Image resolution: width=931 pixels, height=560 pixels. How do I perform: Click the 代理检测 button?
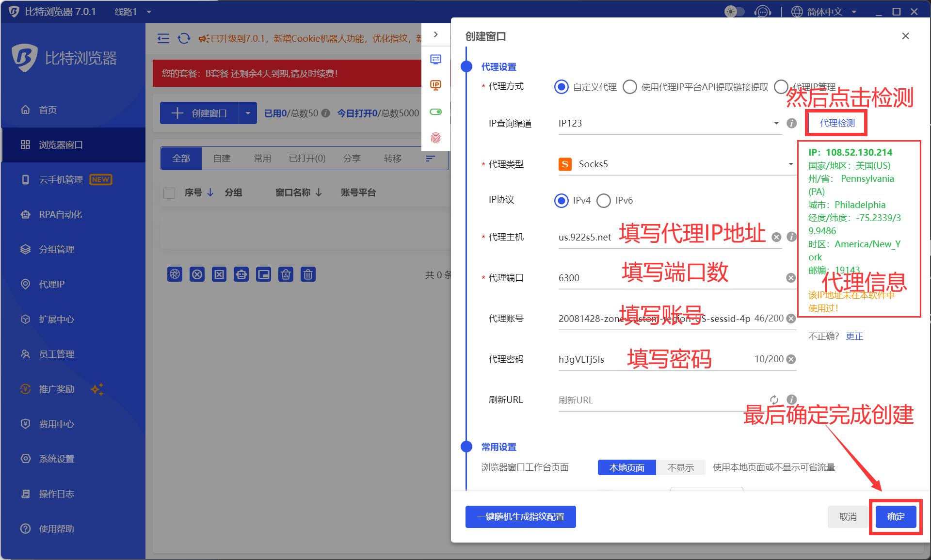pyautogui.click(x=837, y=123)
